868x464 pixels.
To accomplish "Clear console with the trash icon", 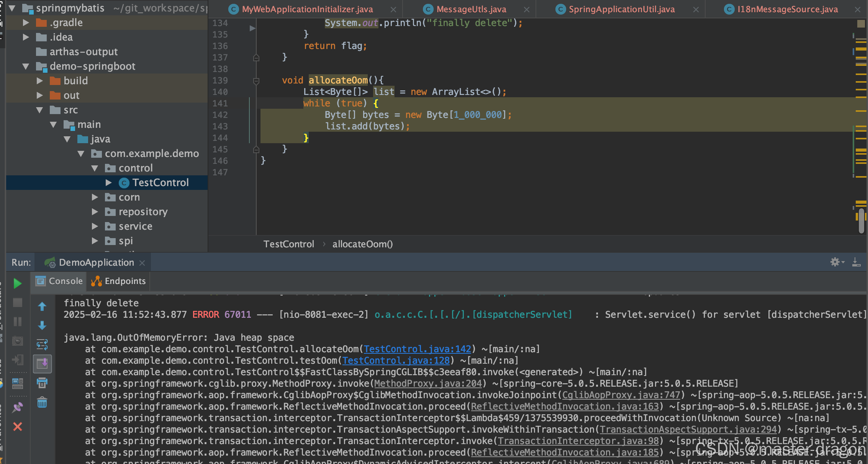I will pyautogui.click(x=42, y=402).
